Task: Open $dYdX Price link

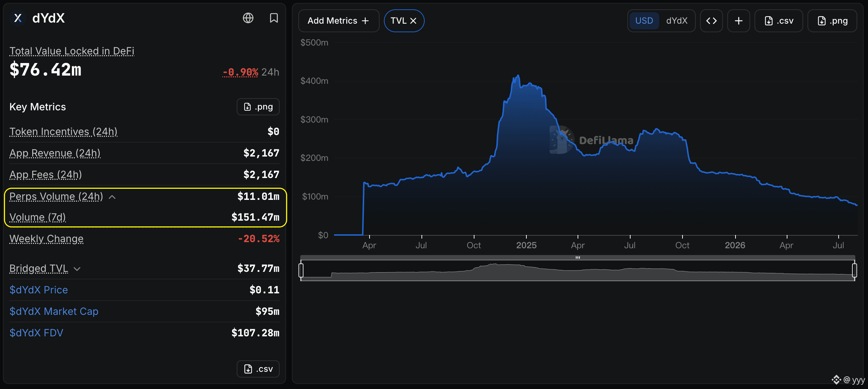Action: (x=39, y=290)
